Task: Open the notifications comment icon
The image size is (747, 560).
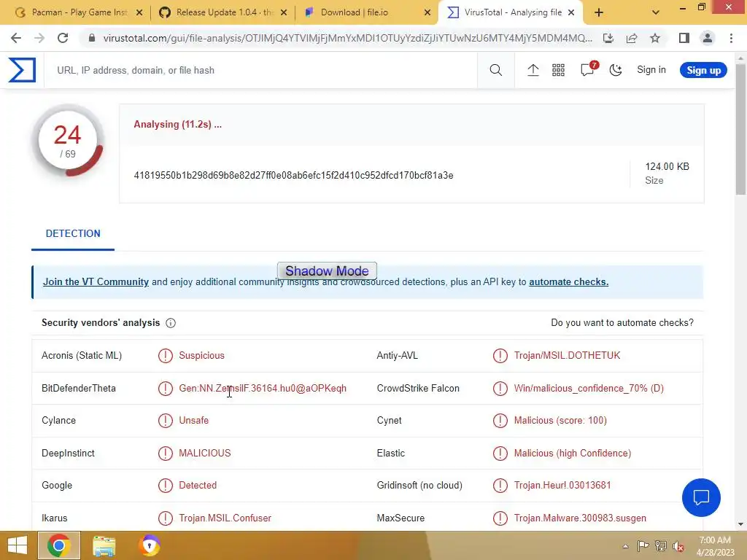Action: click(588, 69)
